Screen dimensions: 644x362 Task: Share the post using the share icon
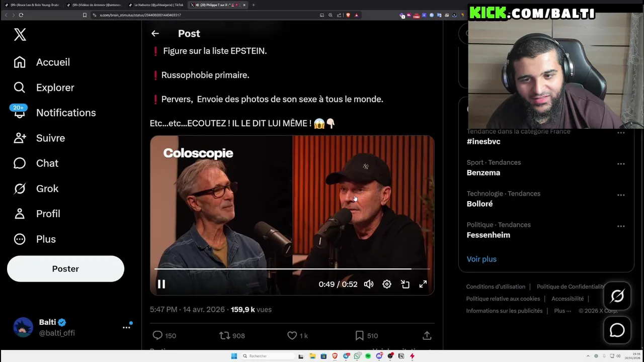point(427,335)
